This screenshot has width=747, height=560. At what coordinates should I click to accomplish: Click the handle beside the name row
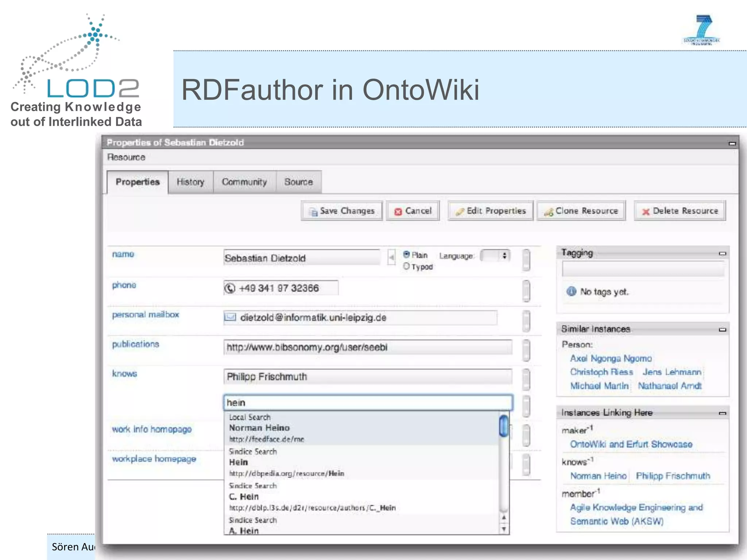(526, 260)
